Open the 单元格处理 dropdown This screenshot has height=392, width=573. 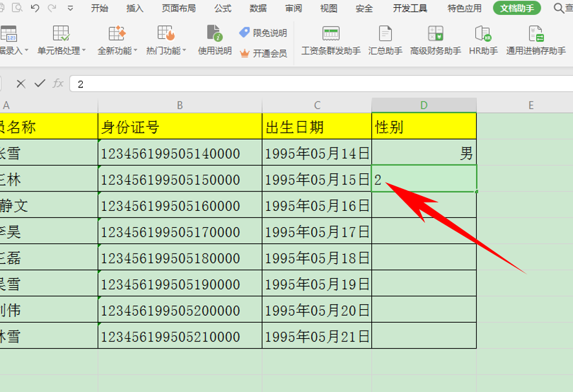tap(61, 40)
